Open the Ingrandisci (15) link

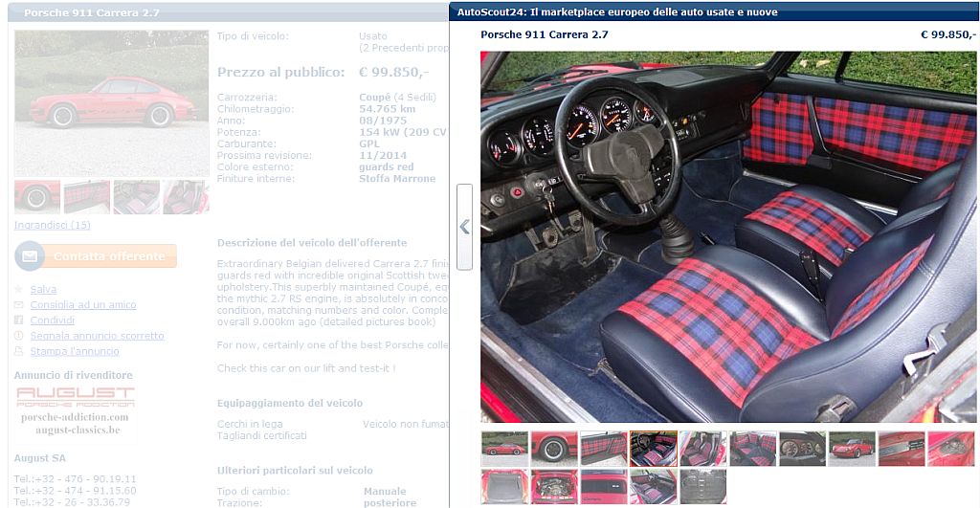53,225
